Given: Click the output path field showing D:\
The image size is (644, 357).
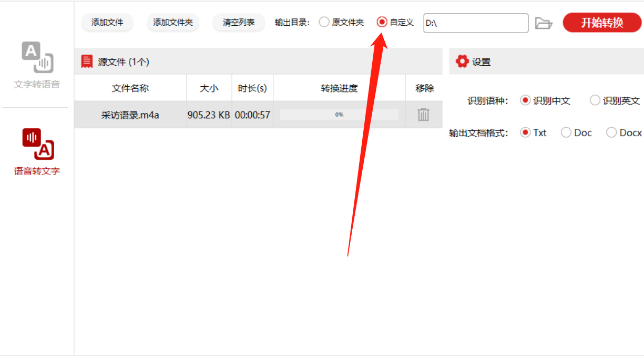Looking at the screenshot, I should 476,23.
